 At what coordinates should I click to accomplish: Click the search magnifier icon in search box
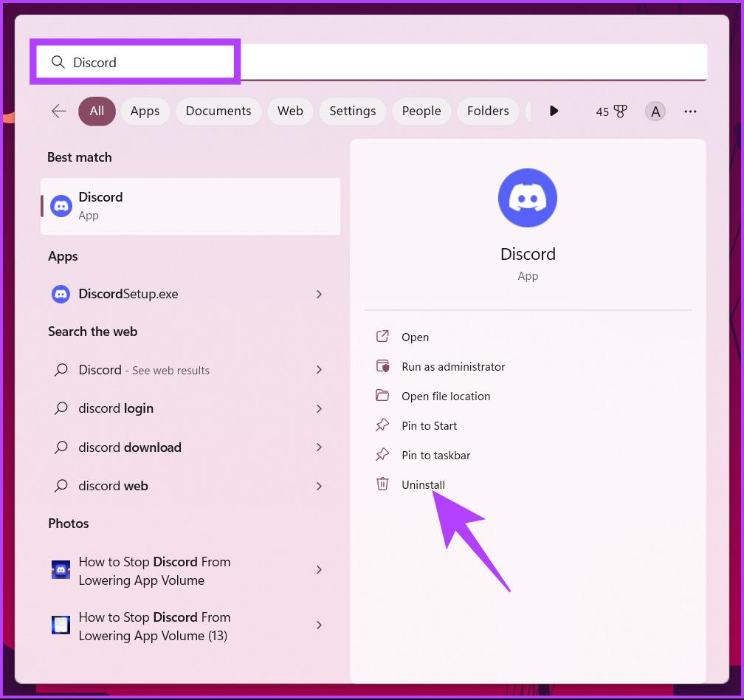point(58,62)
